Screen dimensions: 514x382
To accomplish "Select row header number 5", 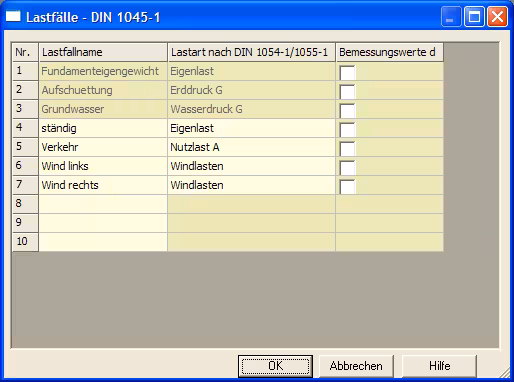I will (25, 147).
